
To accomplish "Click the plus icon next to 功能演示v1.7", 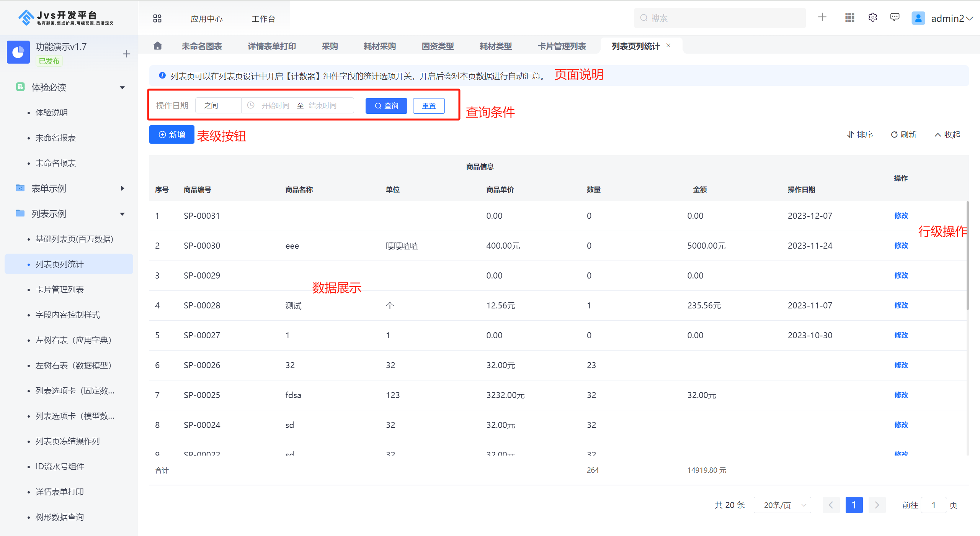I will point(126,54).
